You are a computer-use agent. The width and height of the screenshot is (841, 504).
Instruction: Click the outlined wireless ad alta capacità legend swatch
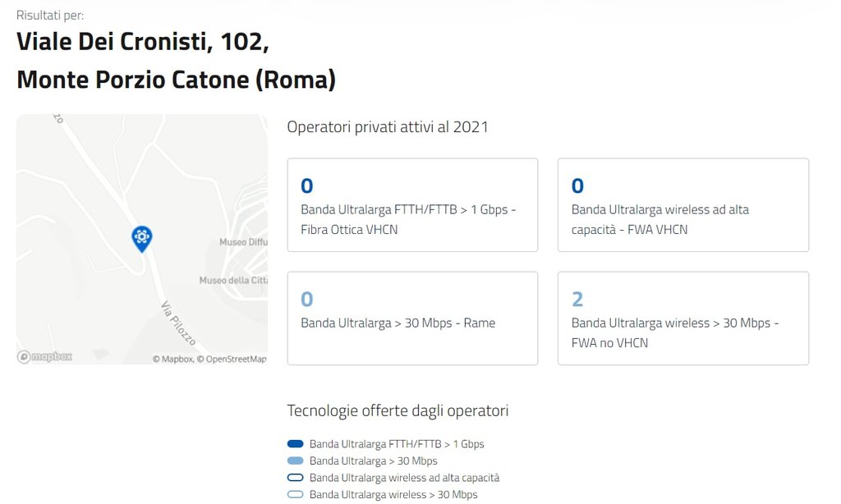tap(296, 478)
